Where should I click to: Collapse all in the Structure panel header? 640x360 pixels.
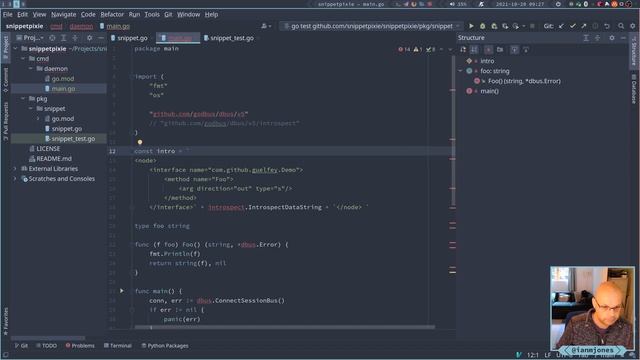[597, 38]
